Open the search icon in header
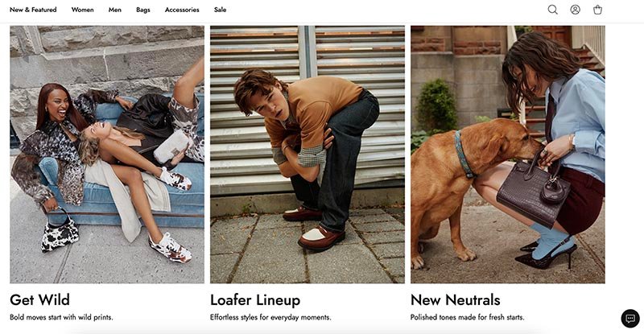The height and width of the screenshot is (334, 644). point(553,10)
